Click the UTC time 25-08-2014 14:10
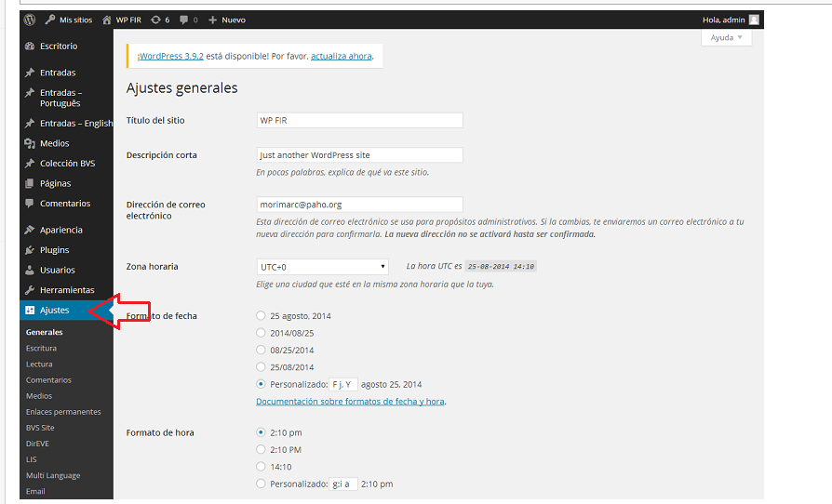Image resolution: width=832 pixels, height=504 pixels. (501, 267)
